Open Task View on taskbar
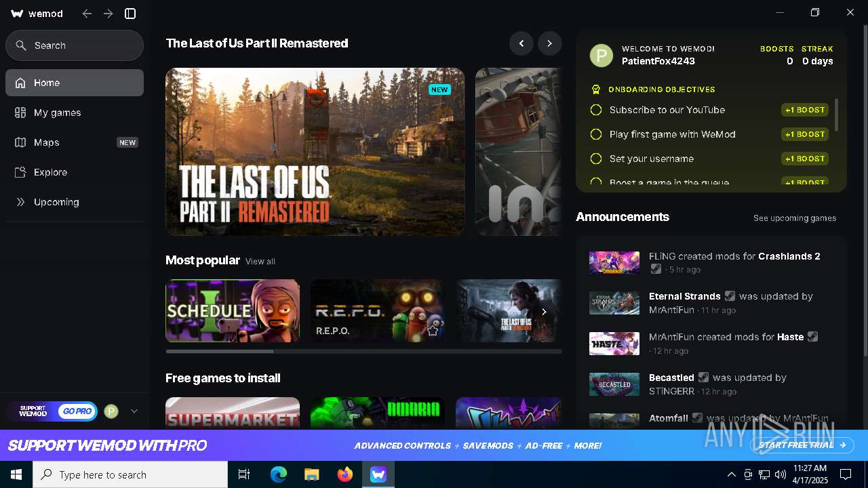 coord(244,474)
